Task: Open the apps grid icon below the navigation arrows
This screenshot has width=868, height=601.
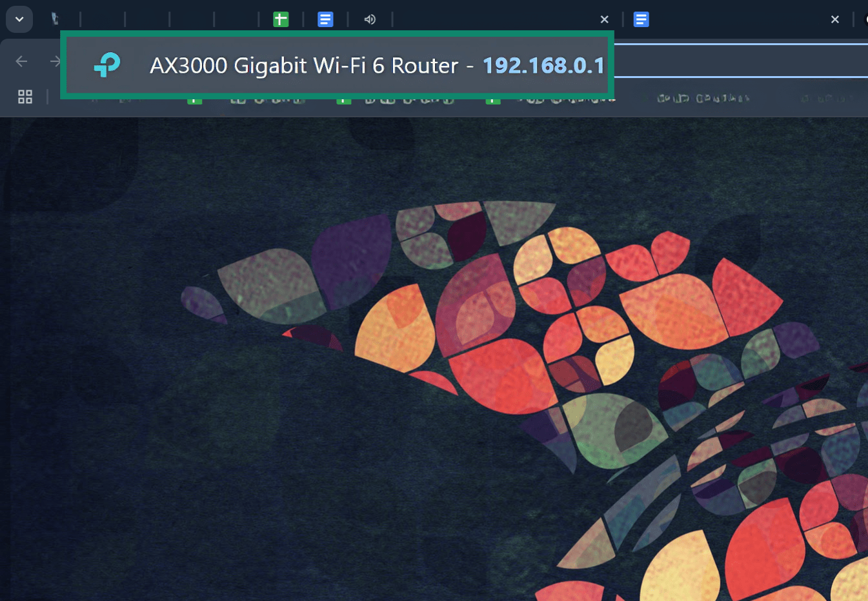Action: pyautogui.click(x=25, y=97)
